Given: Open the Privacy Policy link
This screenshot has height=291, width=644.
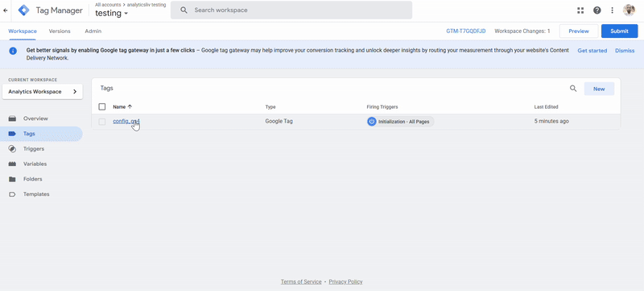Looking at the screenshot, I should pyautogui.click(x=345, y=281).
